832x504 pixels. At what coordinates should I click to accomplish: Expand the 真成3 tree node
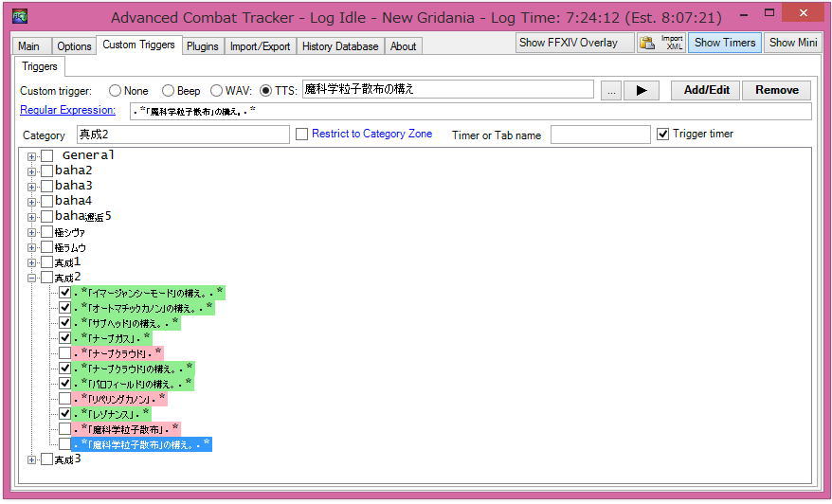(x=32, y=460)
